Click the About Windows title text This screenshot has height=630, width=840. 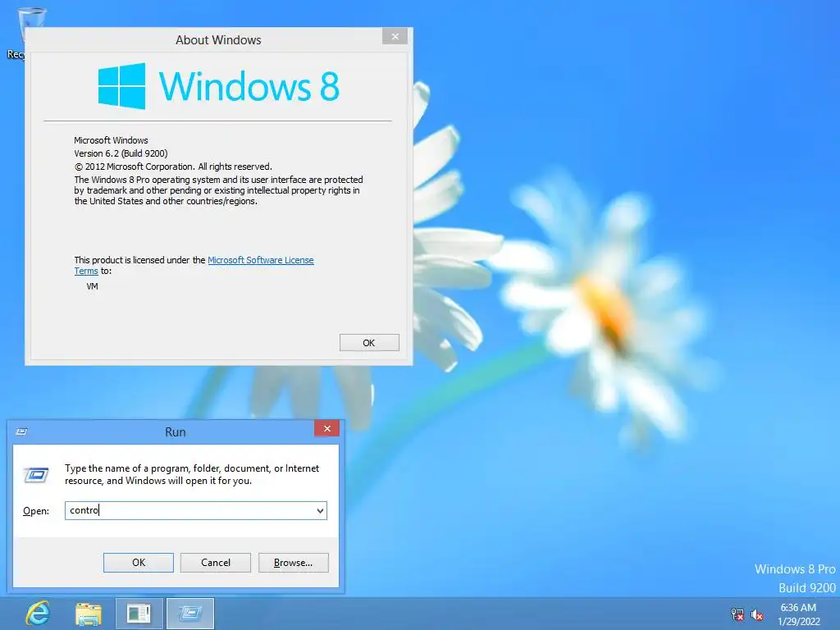(218, 40)
